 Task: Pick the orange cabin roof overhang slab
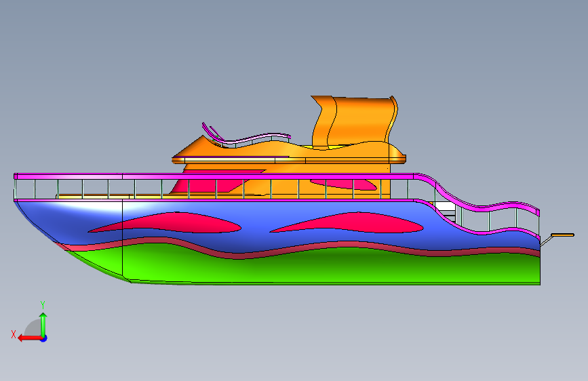(289, 161)
